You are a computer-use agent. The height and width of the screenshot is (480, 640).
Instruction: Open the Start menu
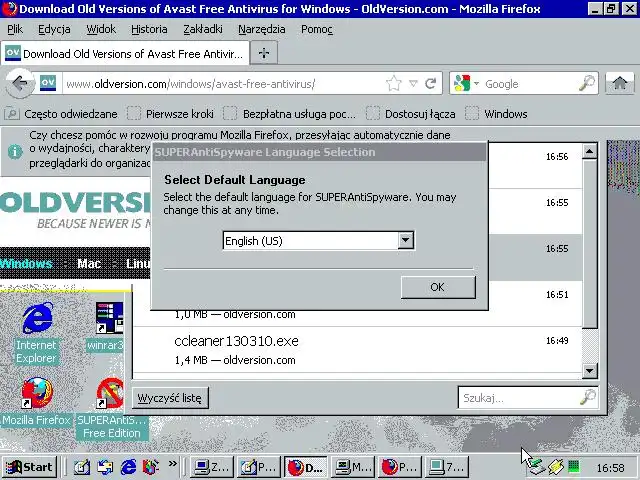coord(29,467)
